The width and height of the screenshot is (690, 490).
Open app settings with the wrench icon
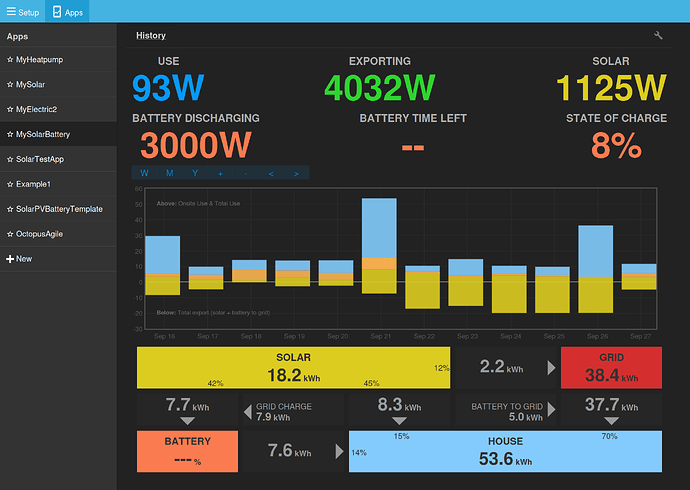(x=658, y=36)
